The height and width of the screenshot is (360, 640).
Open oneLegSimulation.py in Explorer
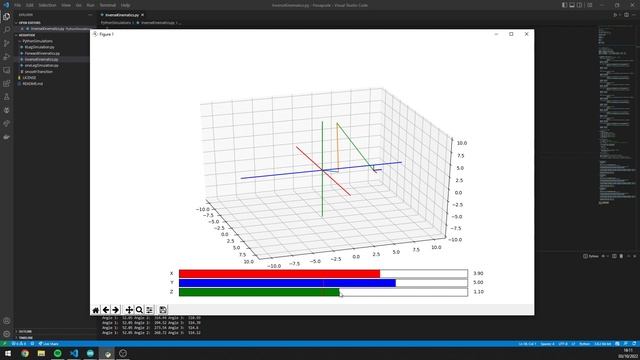pos(41,65)
